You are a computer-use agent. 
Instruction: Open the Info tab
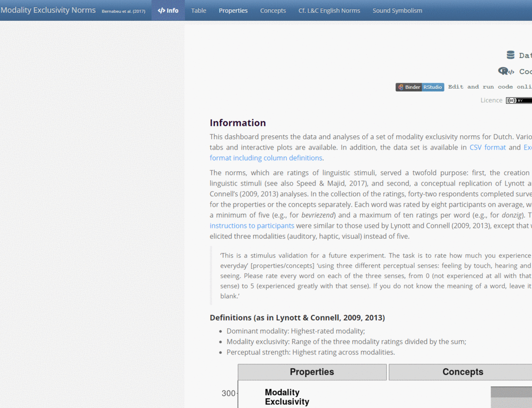click(x=168, y=10)
